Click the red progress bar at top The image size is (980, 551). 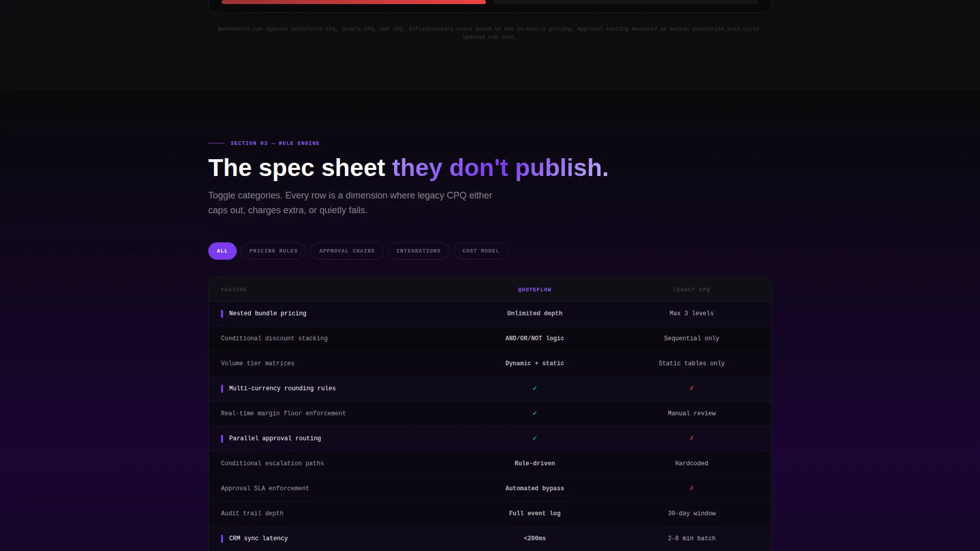(x=354, y=2)
